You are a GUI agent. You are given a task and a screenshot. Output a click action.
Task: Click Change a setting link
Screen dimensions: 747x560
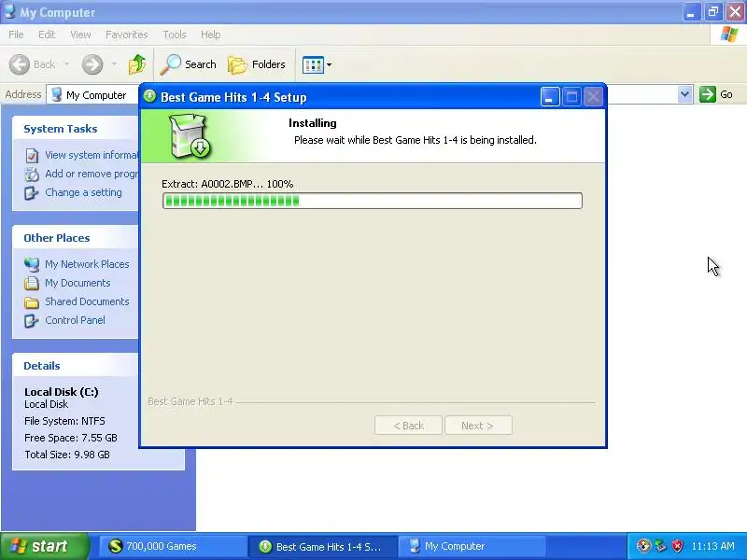[x=83, y=192]
